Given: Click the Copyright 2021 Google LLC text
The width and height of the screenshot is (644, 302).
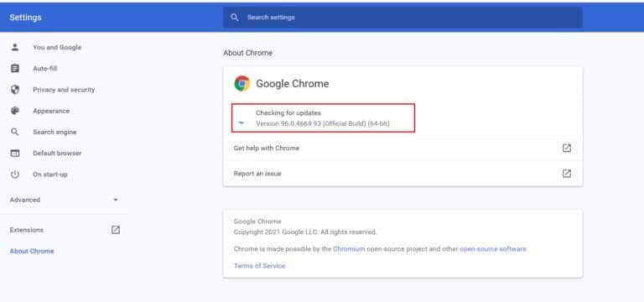Looking at the screenshot, I should click(305, 232).
